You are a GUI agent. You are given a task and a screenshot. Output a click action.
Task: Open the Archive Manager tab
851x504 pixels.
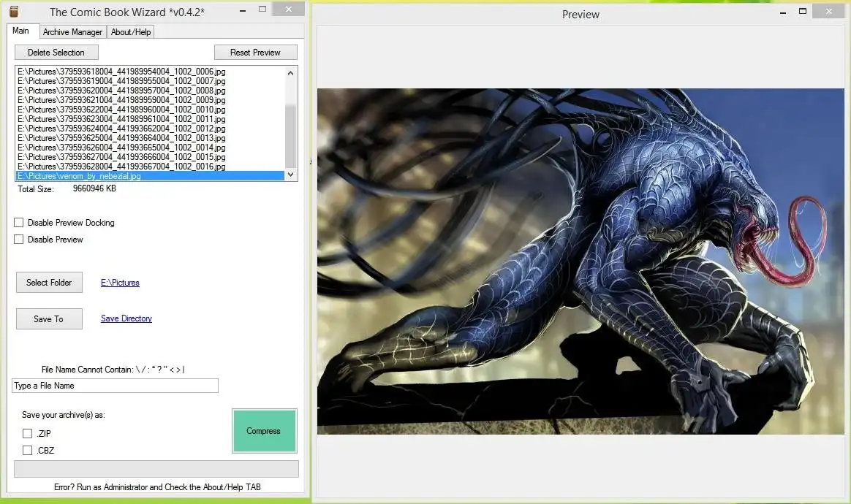coord(72,32)
